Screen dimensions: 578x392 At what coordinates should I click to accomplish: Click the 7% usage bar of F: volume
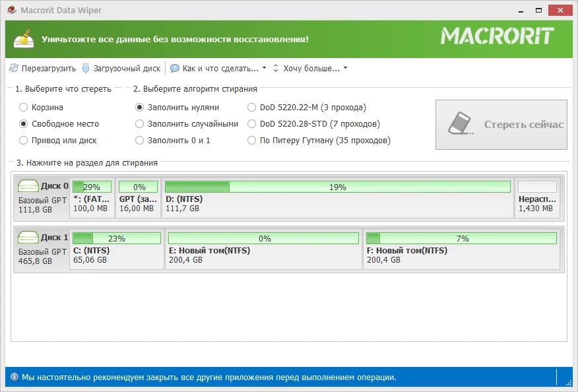coord(461,238)
